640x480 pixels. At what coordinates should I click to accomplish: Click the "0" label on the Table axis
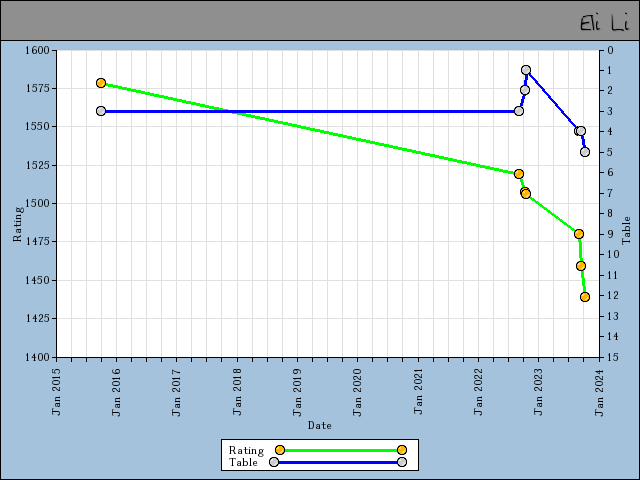pyautogui.click(x=610, y=51)
